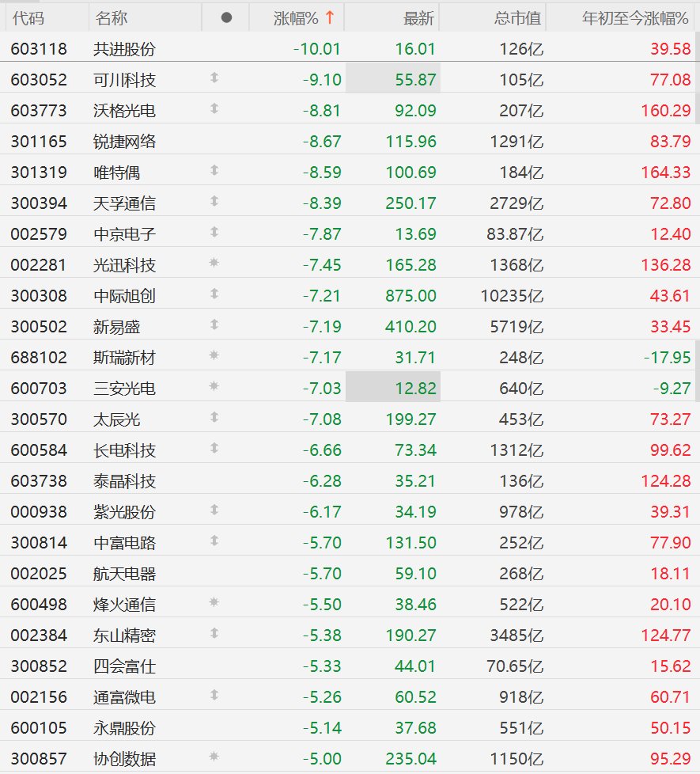The height and width of the screenshot is (774, 700).
Task: Click the up-down marker icon for 长电科技
Action: [x=214, y=448]
